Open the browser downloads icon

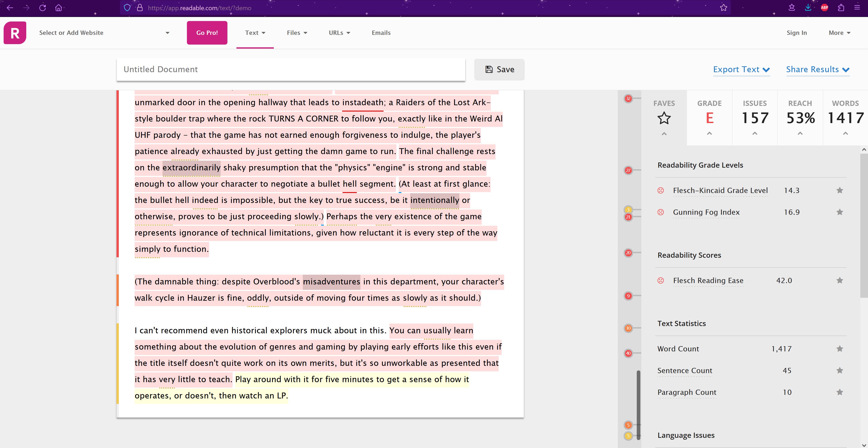[808, 8]
